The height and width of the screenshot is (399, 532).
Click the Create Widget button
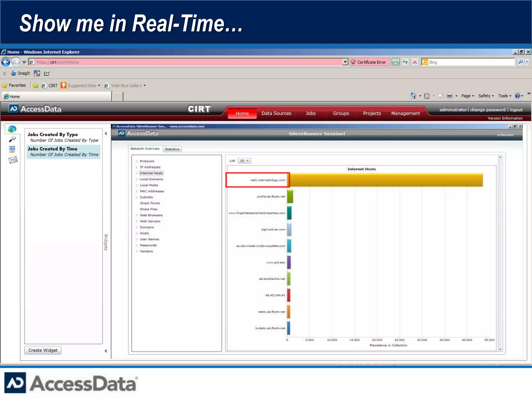(x=43, y=350)
